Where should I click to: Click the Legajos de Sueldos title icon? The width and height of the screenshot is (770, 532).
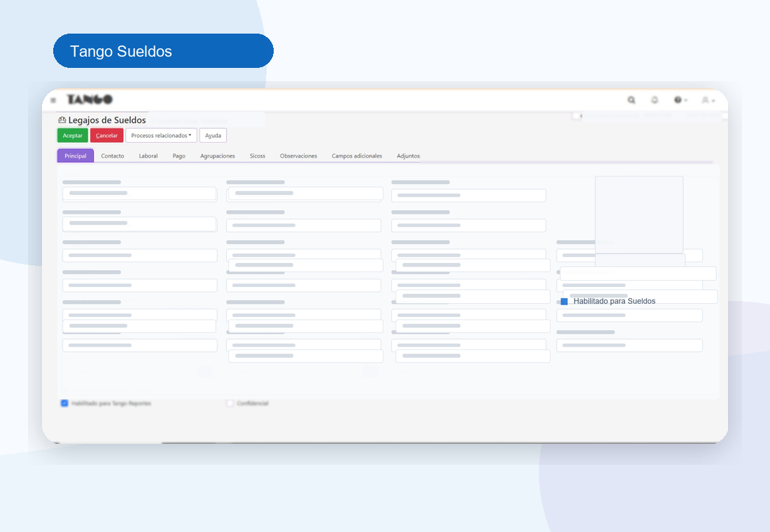click(62, 120)
